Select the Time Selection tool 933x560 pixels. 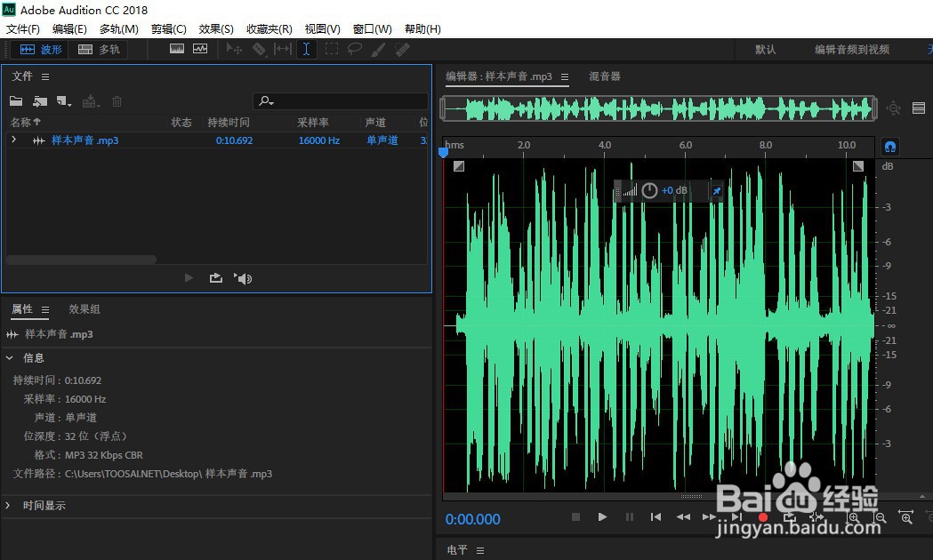point(306,49)
